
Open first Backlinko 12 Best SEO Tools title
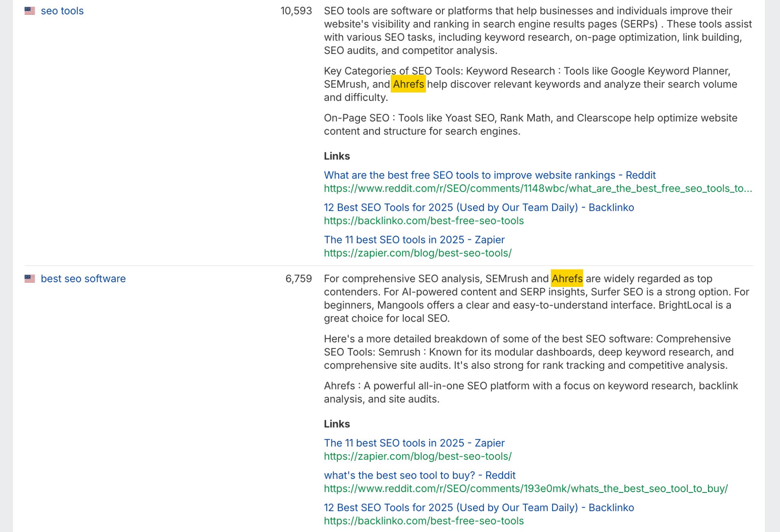[479, 207]
